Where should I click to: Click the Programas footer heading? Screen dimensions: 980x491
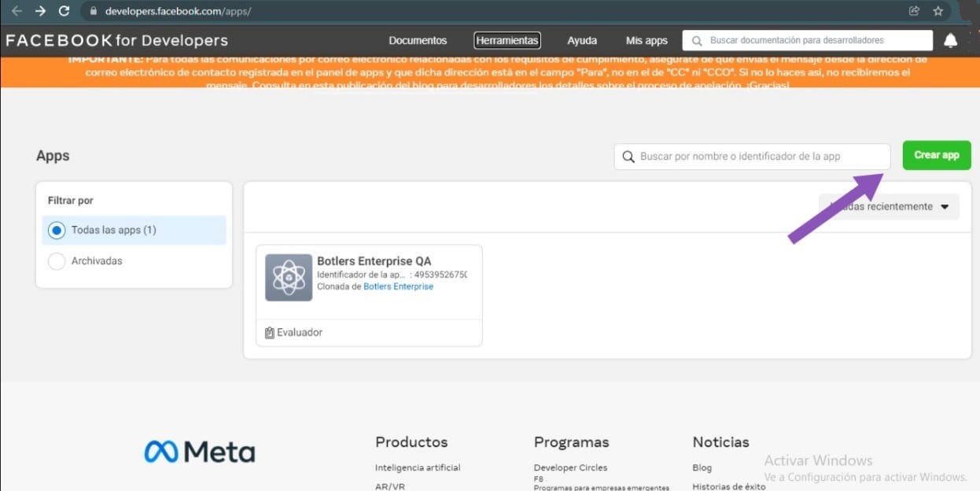pyautogui.click(x=571, y=442)
